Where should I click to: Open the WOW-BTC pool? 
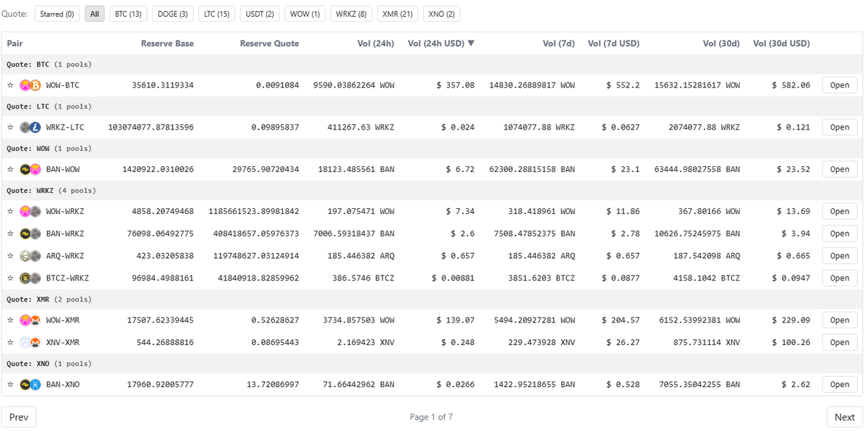(x=839, y=85)
